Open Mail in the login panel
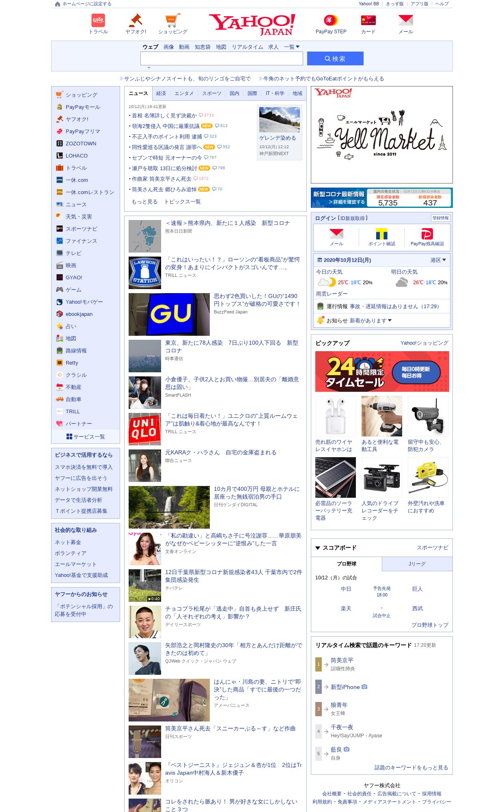The image size is (504, 812). click(x=336, y=237)
